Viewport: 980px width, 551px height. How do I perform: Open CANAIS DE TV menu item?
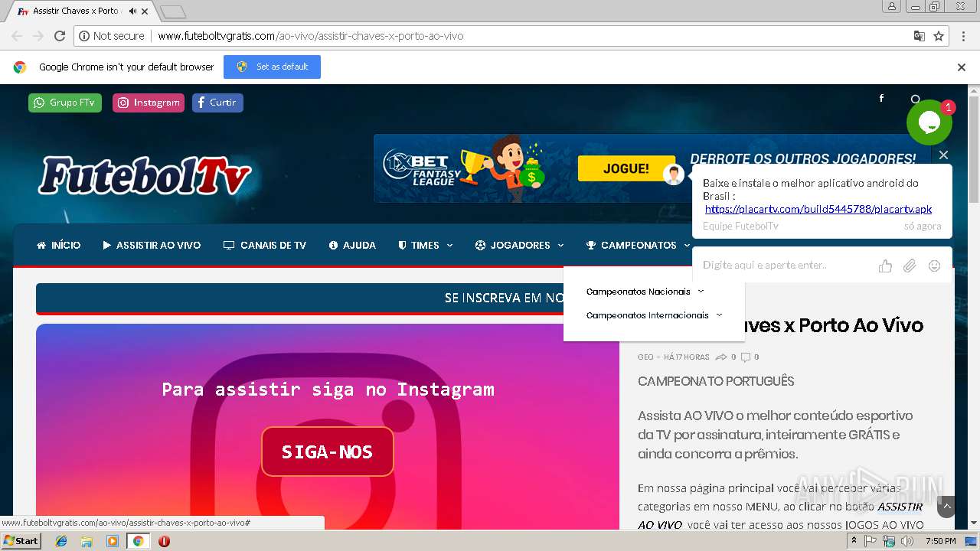[265, 246]
